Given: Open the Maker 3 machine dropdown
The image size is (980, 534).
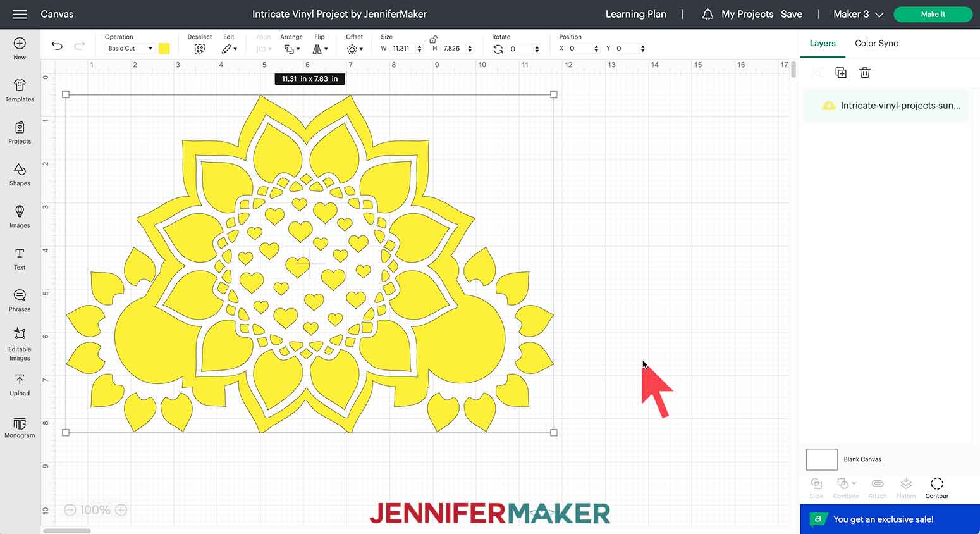Looking at the screenshot, I should (858, 14).
